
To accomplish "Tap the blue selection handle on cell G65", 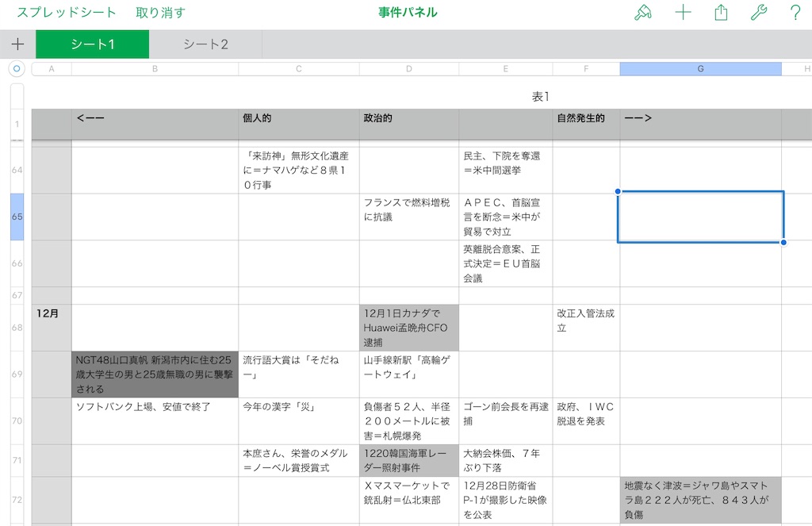I will (x=783, y=241).
